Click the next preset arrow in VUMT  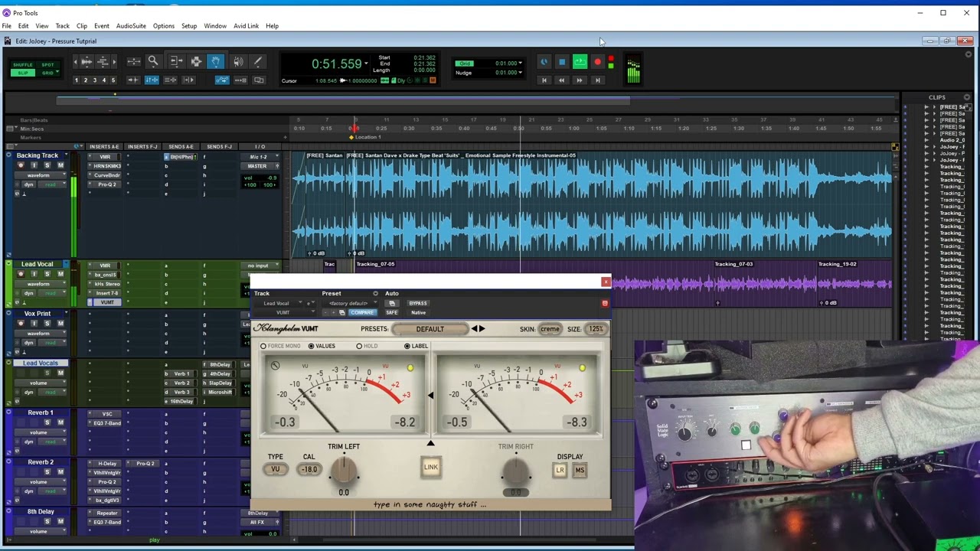point(482,329)
